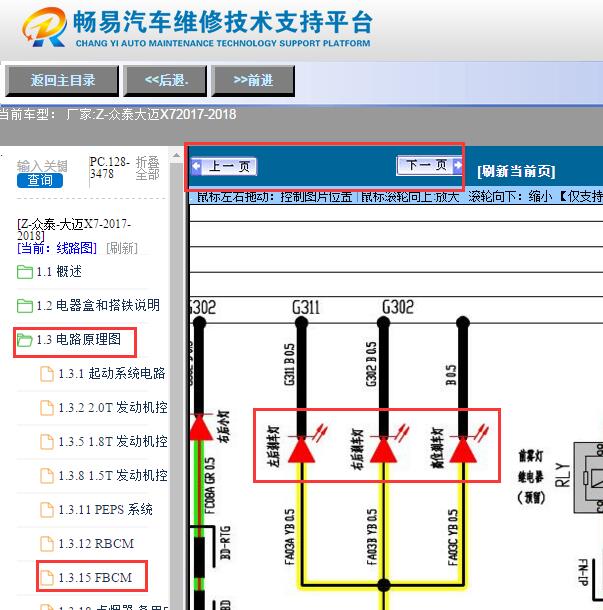Click the 当前：线路图 link
603x610 pixels.
pos(57,248)
